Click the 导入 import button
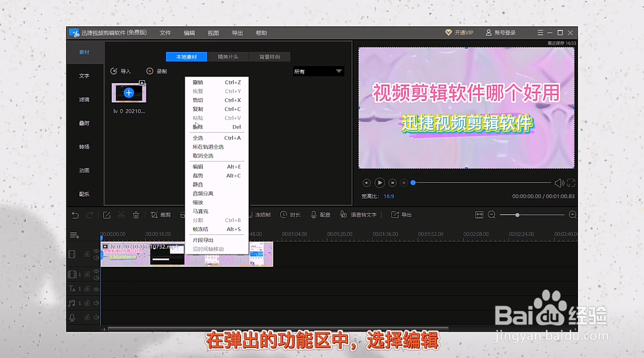 point(121,71)
